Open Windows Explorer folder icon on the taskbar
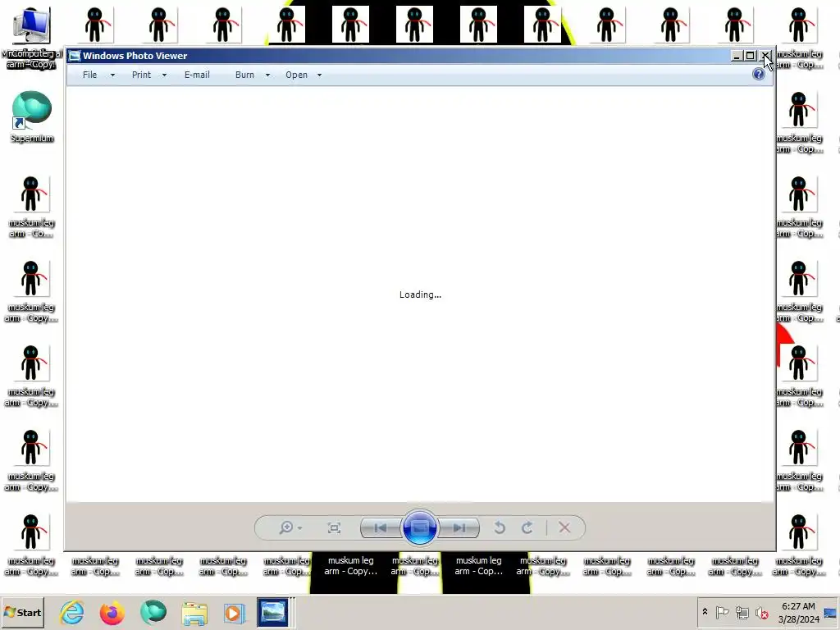 [194, 614]
